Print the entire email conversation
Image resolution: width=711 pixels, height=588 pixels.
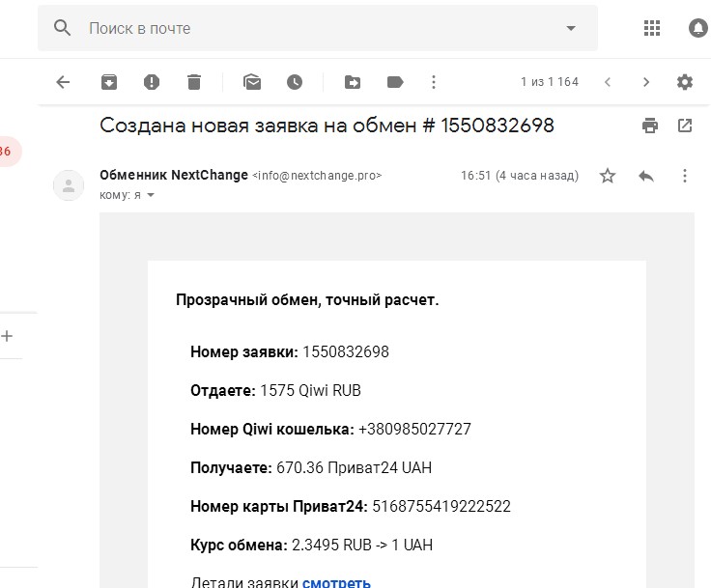650,126
